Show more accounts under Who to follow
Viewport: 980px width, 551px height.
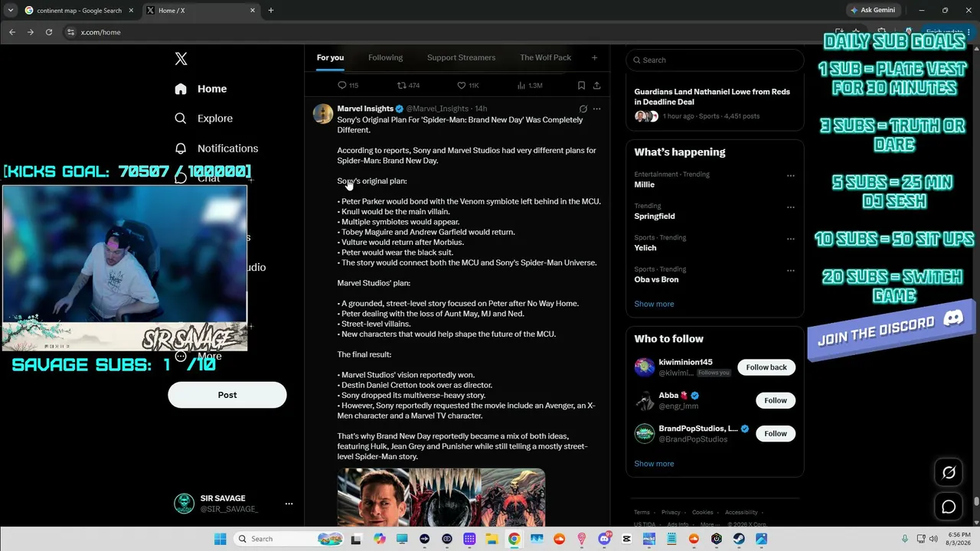tap(654, 464)
